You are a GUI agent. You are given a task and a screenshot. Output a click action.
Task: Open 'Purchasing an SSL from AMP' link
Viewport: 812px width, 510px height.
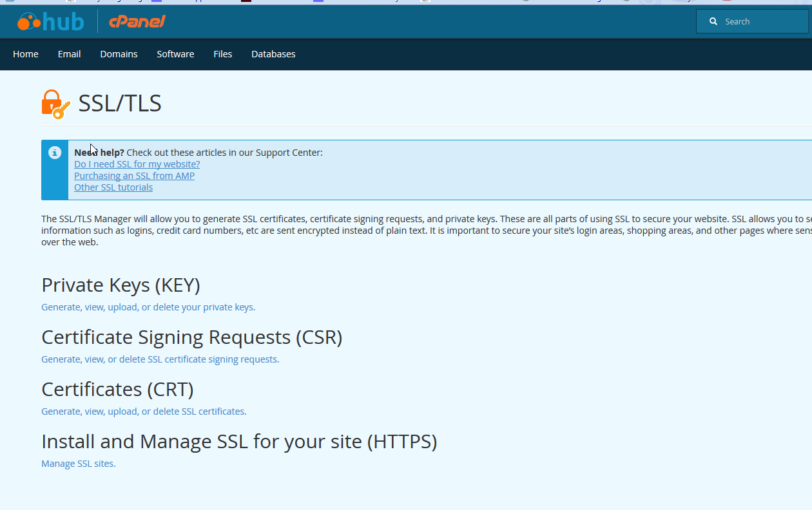point(134,176)
